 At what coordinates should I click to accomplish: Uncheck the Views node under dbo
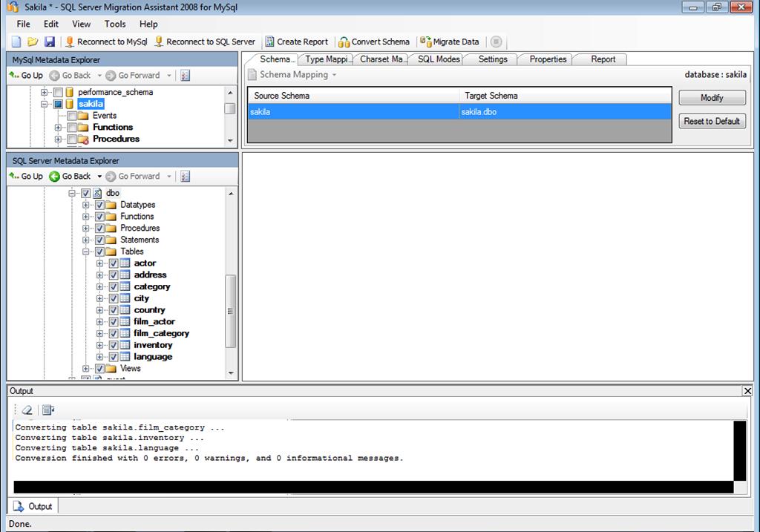[100, 368]
